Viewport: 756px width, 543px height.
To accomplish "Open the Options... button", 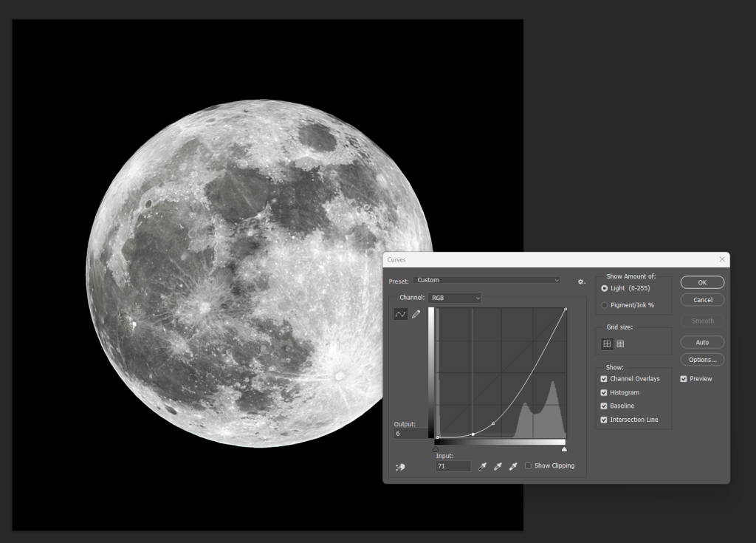I will point(702,360).
